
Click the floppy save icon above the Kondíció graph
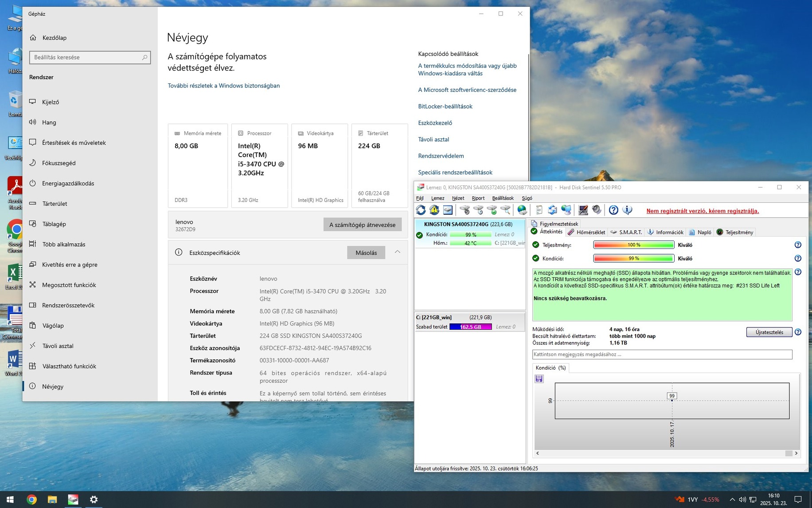(x=539, y=378)
